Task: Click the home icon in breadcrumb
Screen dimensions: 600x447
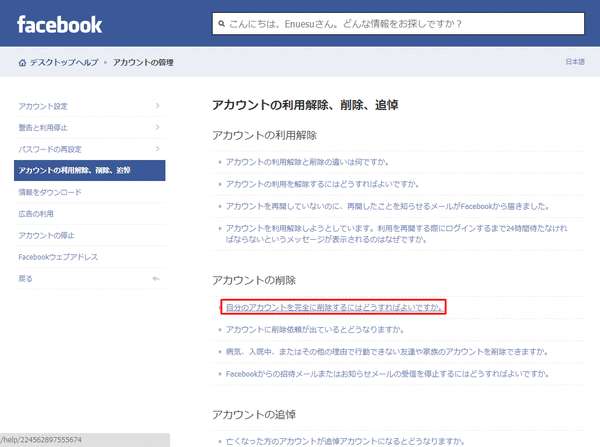Action: (22, 62)
